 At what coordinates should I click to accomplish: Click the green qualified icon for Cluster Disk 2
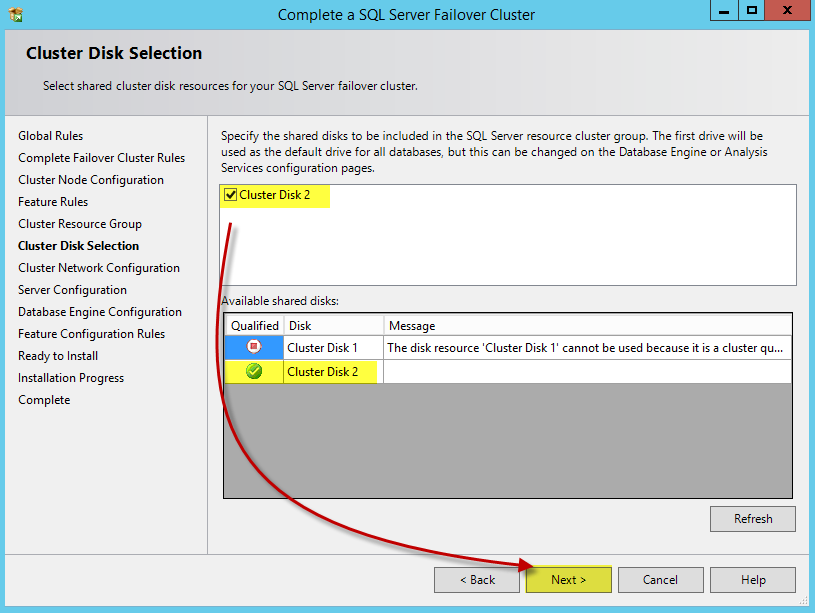[x=254, y=371]
